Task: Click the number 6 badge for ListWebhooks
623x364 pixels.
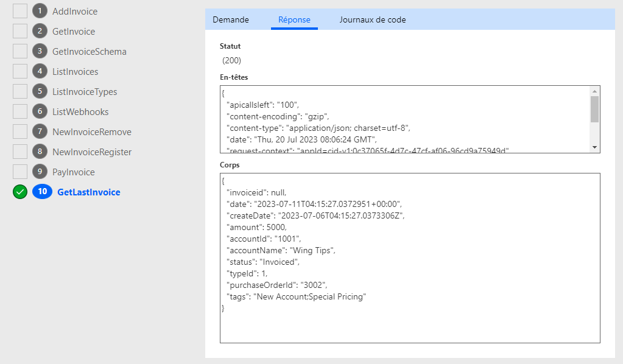Action: pyautogui.click(x=40, y=111)
